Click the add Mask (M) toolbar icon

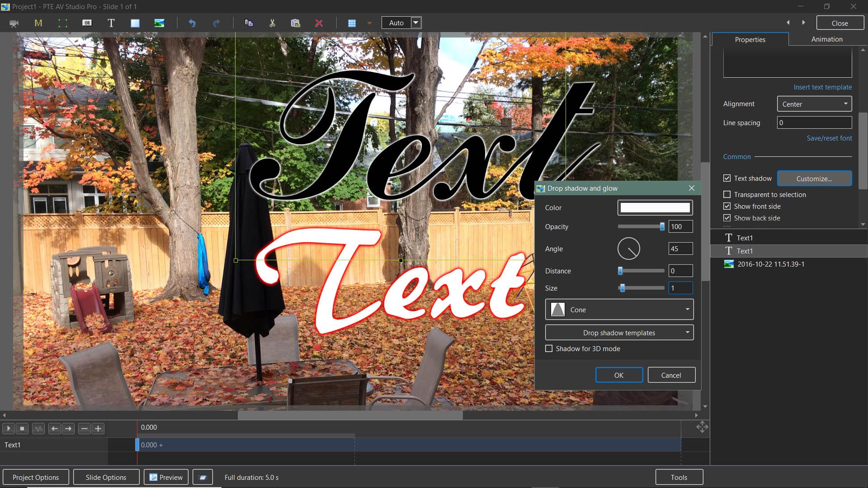click(x=38, y=23)
